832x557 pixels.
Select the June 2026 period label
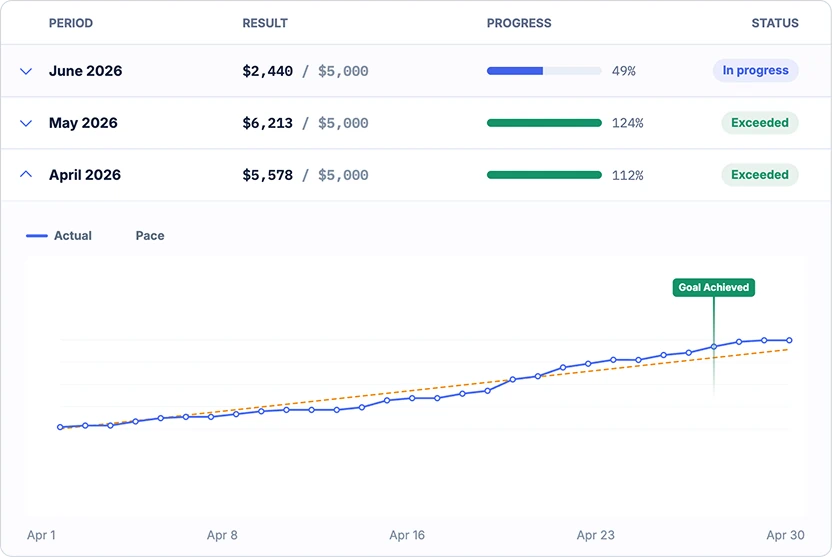[85, 71]
